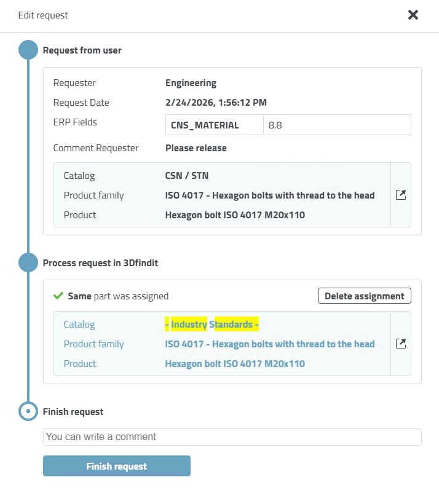439x504 pixels.
Task: Open the assigned ISO 4017 product family link
Action: (270, 344)
